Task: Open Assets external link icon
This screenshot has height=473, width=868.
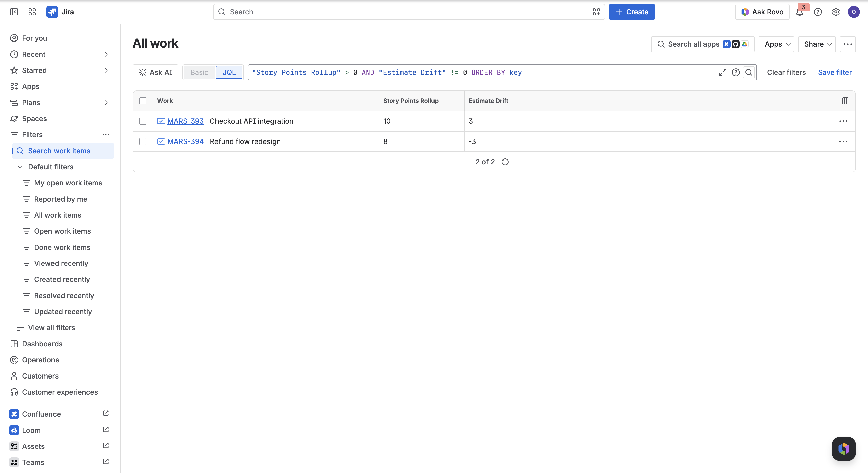Action: coord(106,446)
